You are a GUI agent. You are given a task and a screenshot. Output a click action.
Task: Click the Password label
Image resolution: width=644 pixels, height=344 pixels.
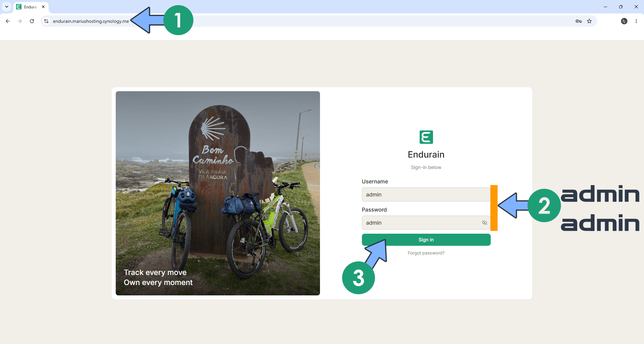(x=374, y=210)
